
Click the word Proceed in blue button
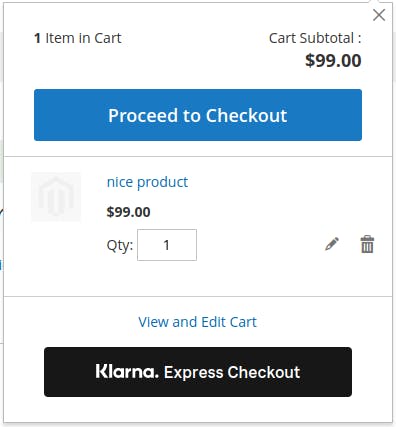[x=143, y=116]
